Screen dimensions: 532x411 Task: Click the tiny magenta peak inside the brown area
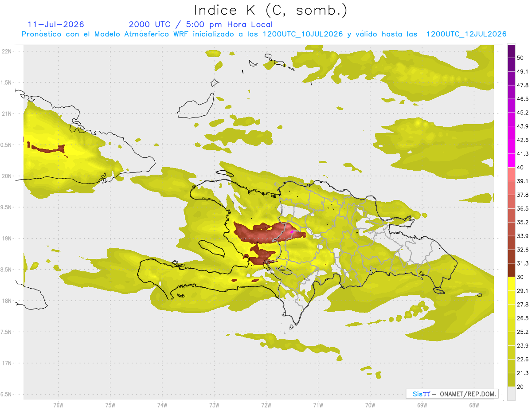pyautogui.click(x=292, y=231)
